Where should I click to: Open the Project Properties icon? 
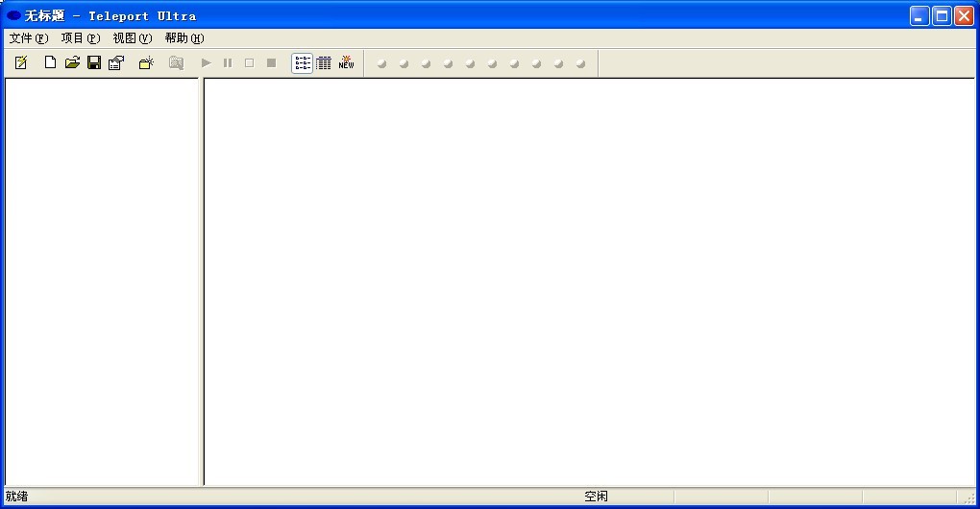(x=116, y=63)
